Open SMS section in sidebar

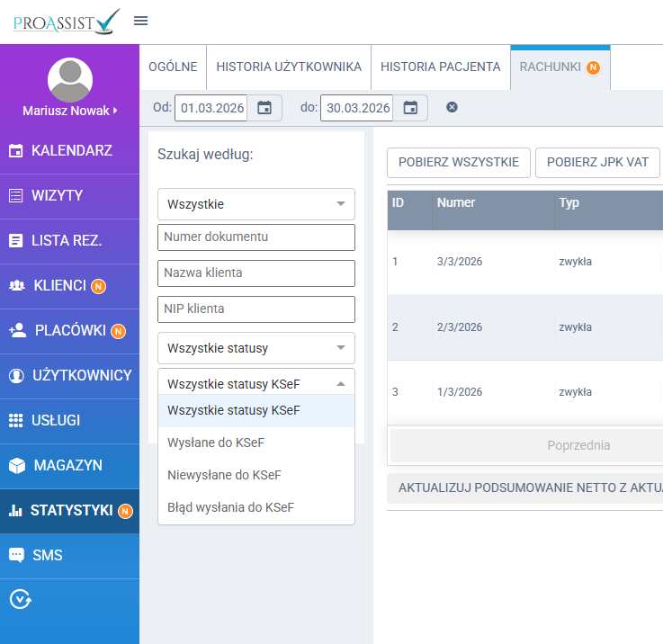click(x=47, y=555)
